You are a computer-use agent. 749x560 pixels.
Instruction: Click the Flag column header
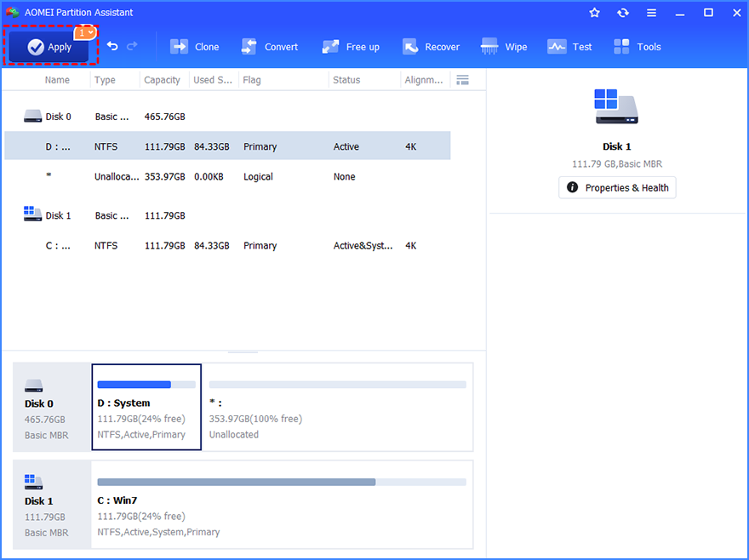[x=252, y=80]
